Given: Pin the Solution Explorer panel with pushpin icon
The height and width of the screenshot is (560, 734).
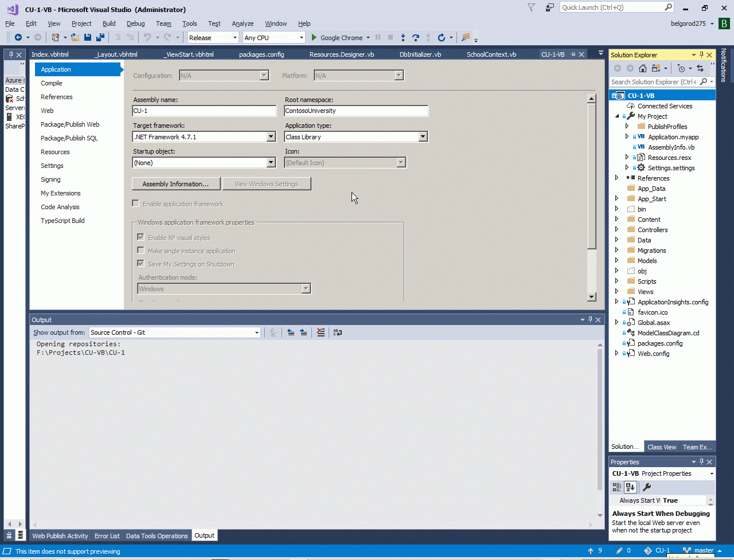Looking at the screenshot, I should (701, 55).
